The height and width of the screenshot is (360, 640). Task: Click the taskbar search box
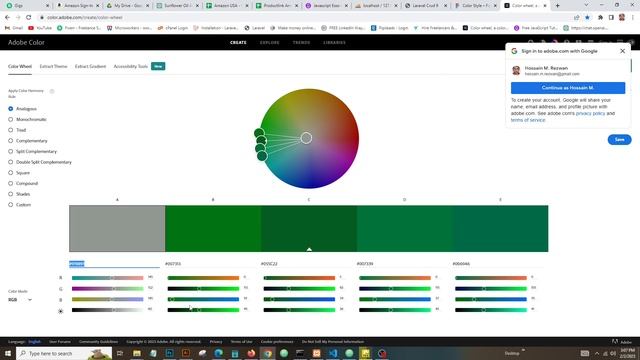click(x=64, y=353)
